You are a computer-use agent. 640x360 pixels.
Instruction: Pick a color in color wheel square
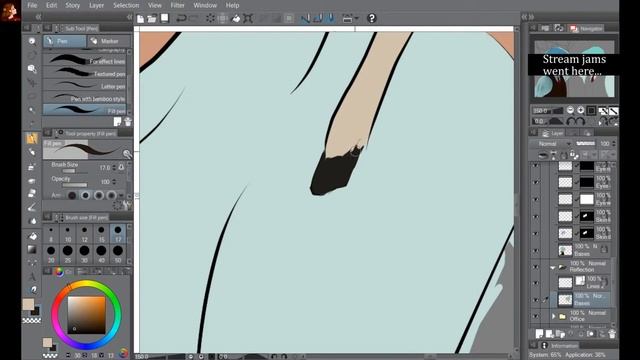[87, 315]
